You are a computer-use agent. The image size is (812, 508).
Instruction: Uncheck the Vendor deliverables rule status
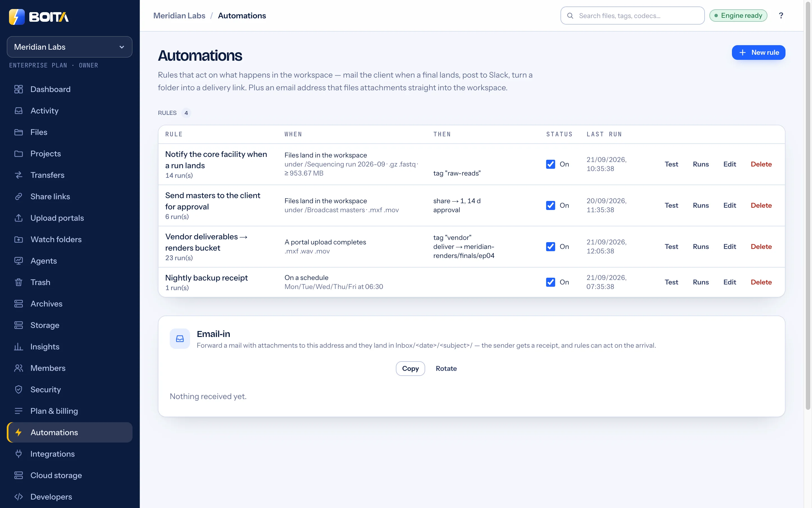pyautogui.click(x=550, y=247)
